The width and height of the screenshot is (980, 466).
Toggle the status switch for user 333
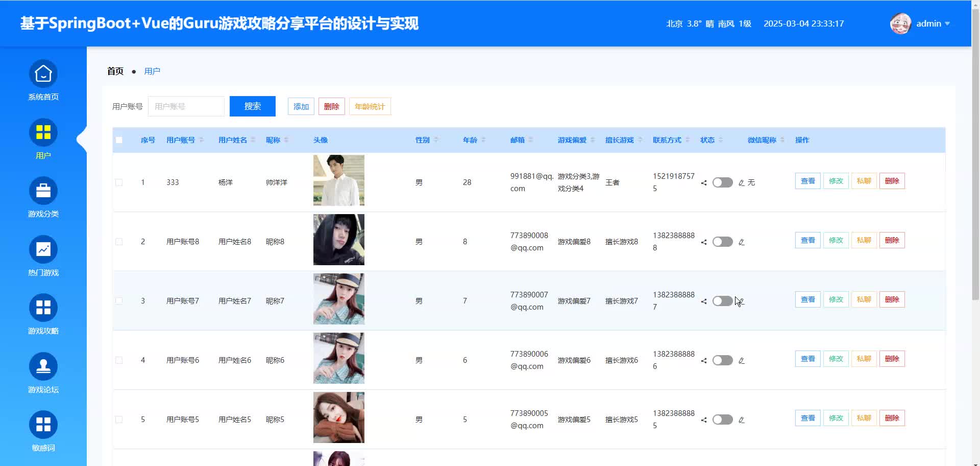pyautogui.click(x=722, y=183)
